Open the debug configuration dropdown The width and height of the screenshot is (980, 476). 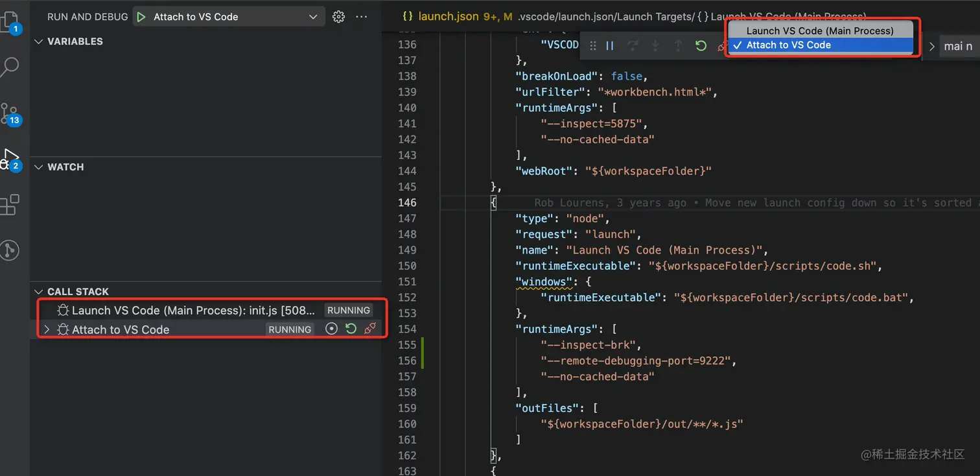click(x=229, y=17)
